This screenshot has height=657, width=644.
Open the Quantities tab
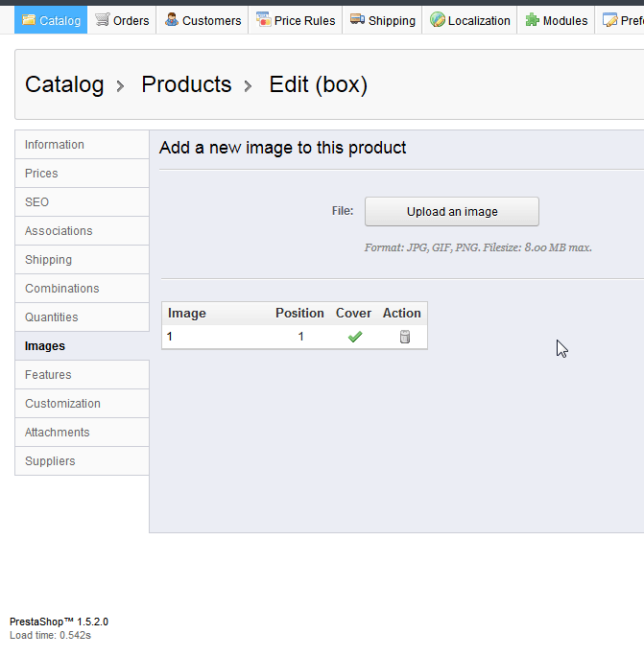click(x=51, y=317)
